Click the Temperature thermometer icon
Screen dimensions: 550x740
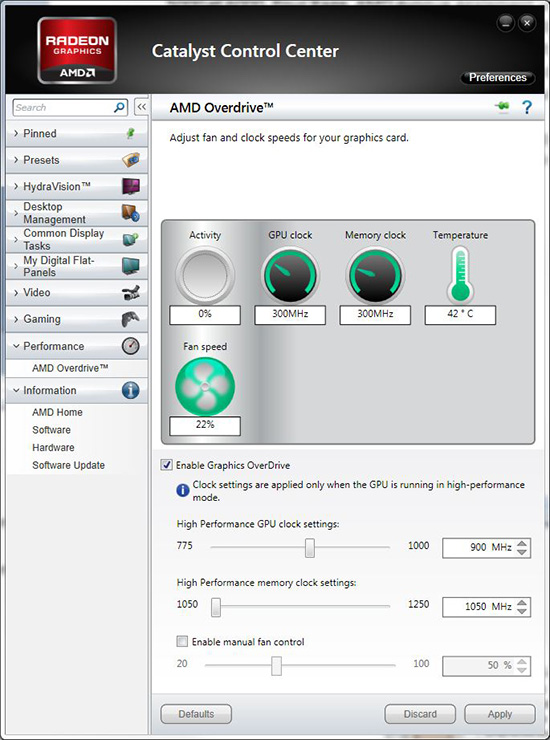(460, 275)
